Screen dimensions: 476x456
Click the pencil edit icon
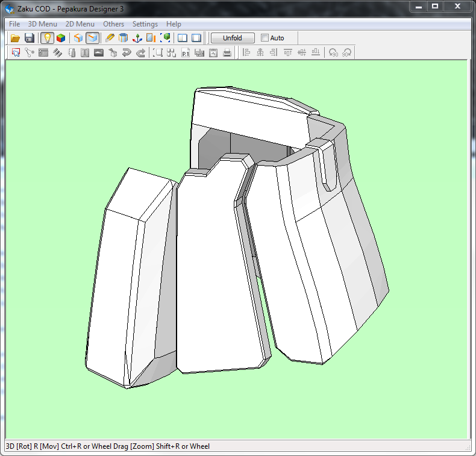click(110, 38)
